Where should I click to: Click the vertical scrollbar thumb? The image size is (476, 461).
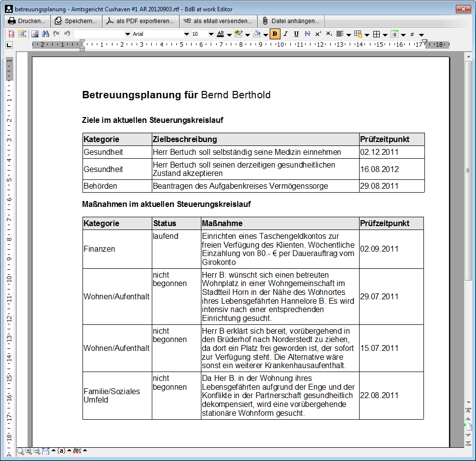(469, 170)
